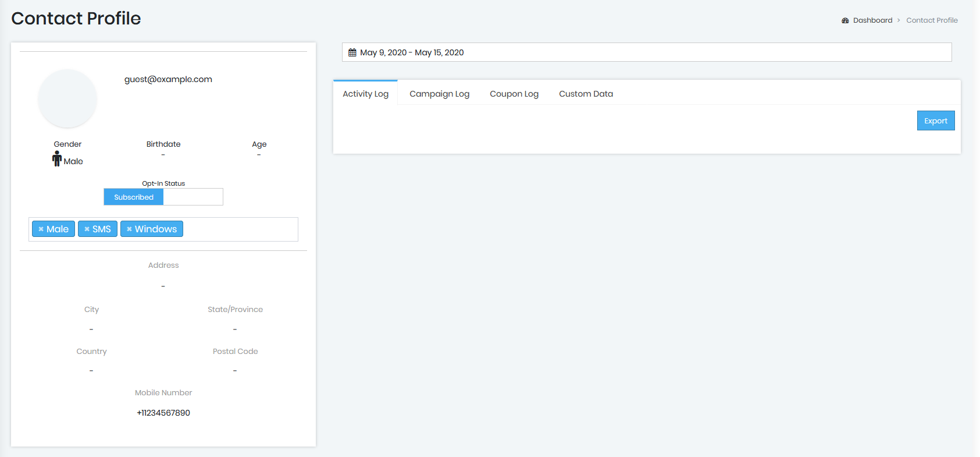
Task: Click the Opt-In Status label
Action: (163, 183)
